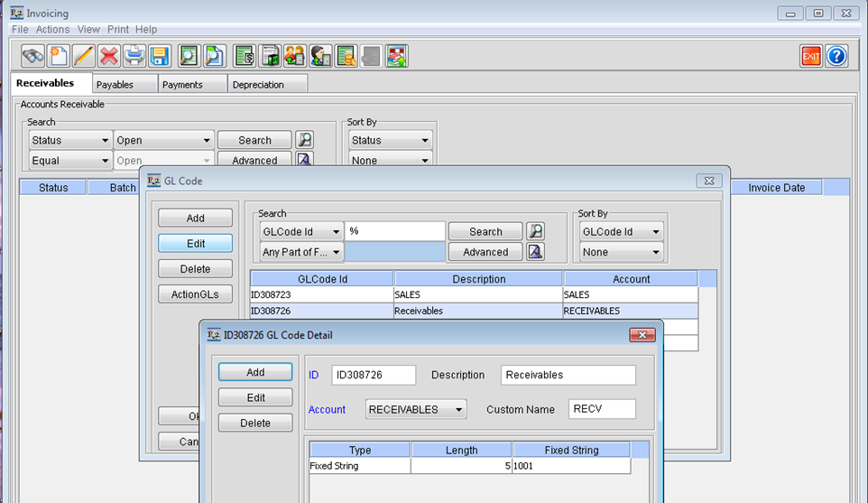This screenshot has height=503, width=868.
Task: Open the Depreciation tab
Action: [x=258, y=84]
